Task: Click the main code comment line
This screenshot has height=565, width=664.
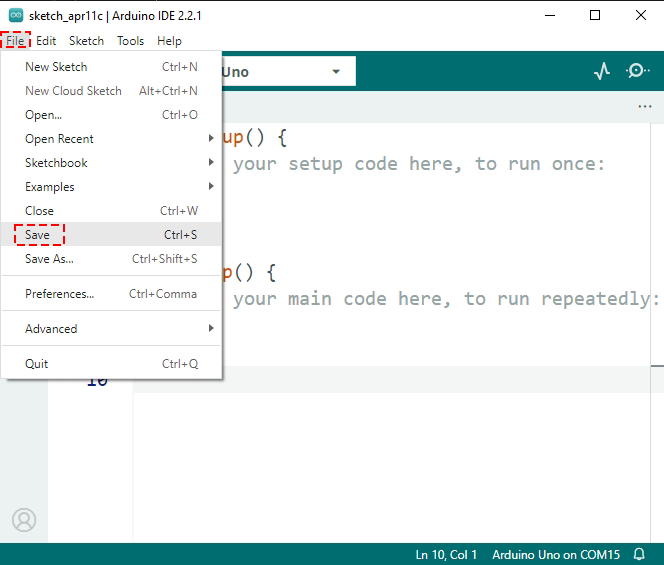Action: coord(445,299)
